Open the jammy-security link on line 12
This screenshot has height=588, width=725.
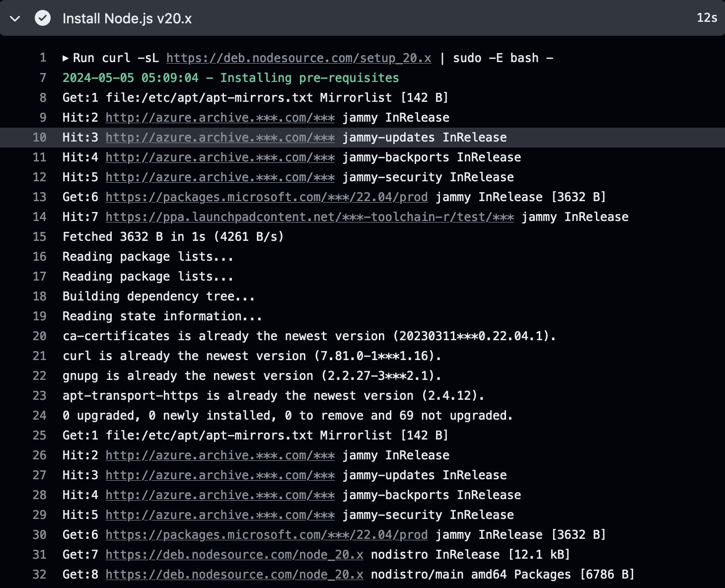click(x=220, y=177)
